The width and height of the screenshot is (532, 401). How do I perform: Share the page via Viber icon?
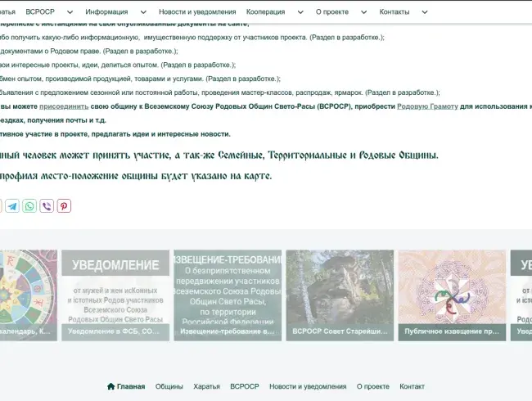47,206
